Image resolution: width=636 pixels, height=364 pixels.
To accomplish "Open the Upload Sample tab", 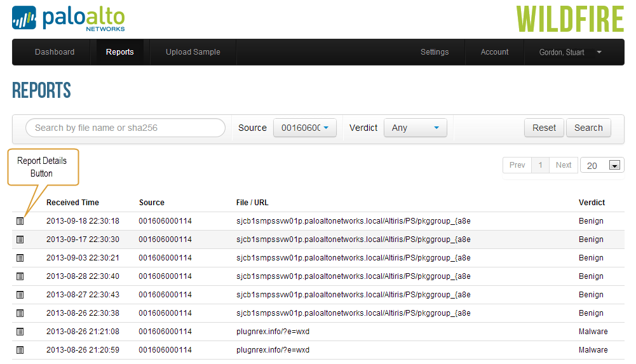I will coord(193,52).
